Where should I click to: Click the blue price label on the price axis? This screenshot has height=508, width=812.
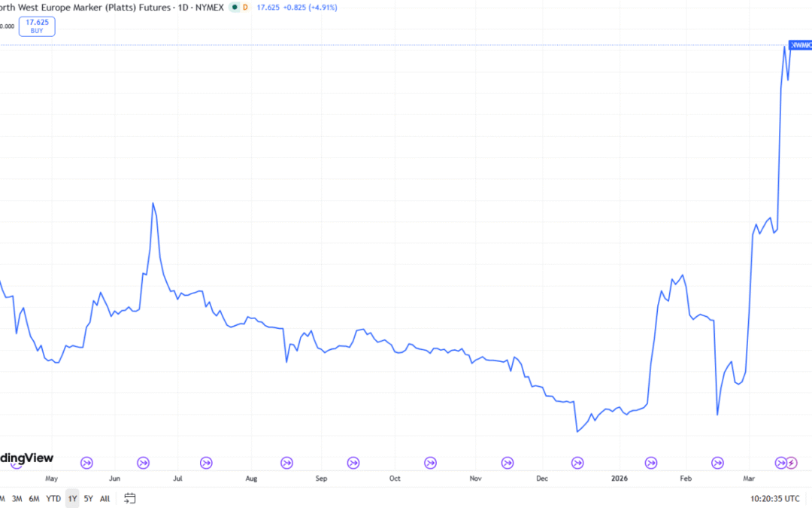(800, 45)
